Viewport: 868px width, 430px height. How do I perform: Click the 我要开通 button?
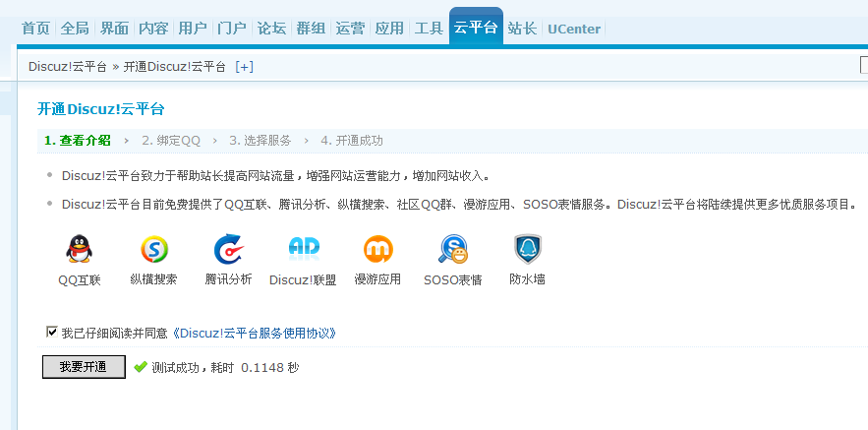coord(84,367)
